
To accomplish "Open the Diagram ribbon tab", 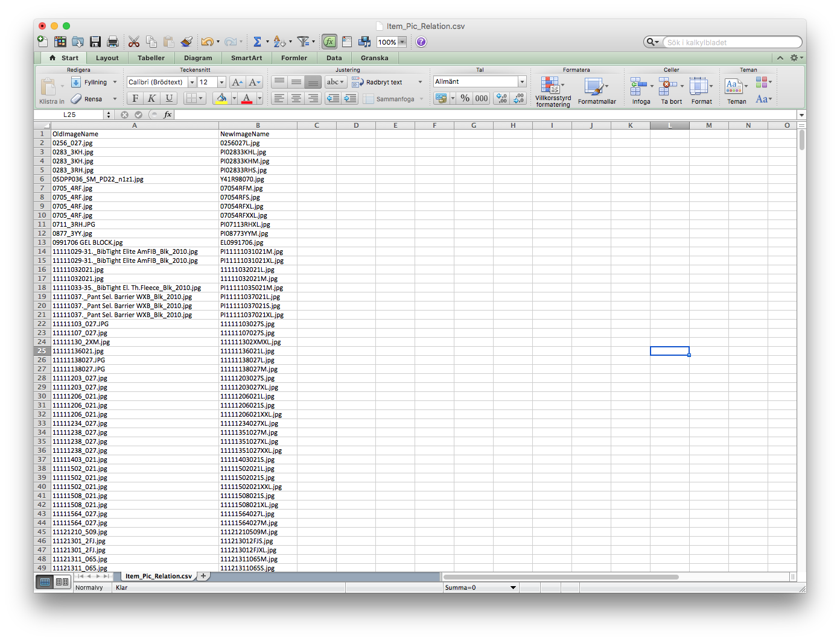I will pos(198,58).
